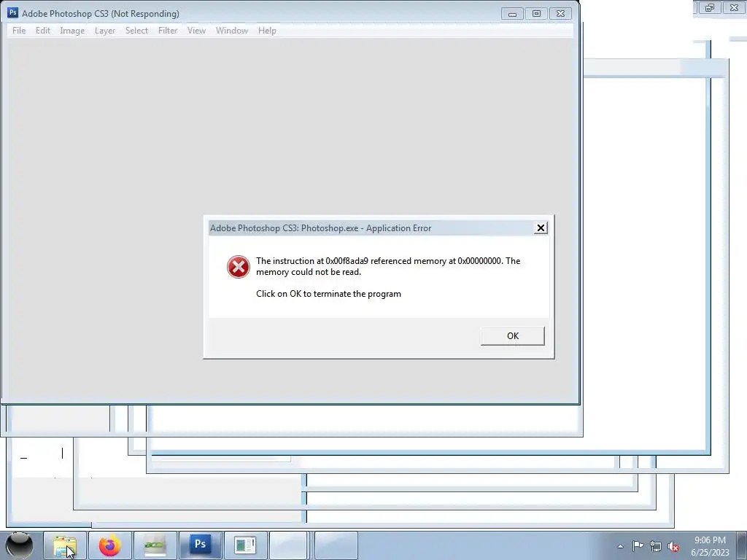Open the Layer menu
The height and width of the screenshot is (560, 747).
click(105, 31)
